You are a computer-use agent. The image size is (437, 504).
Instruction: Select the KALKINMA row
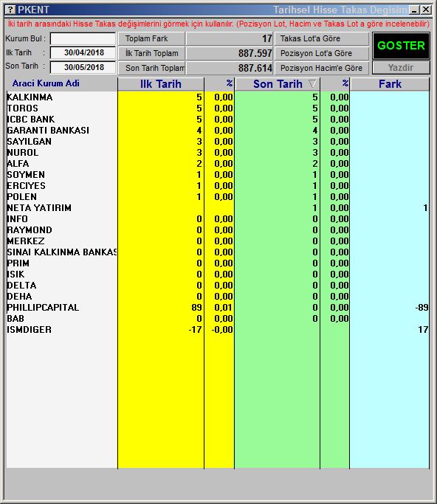218,97
